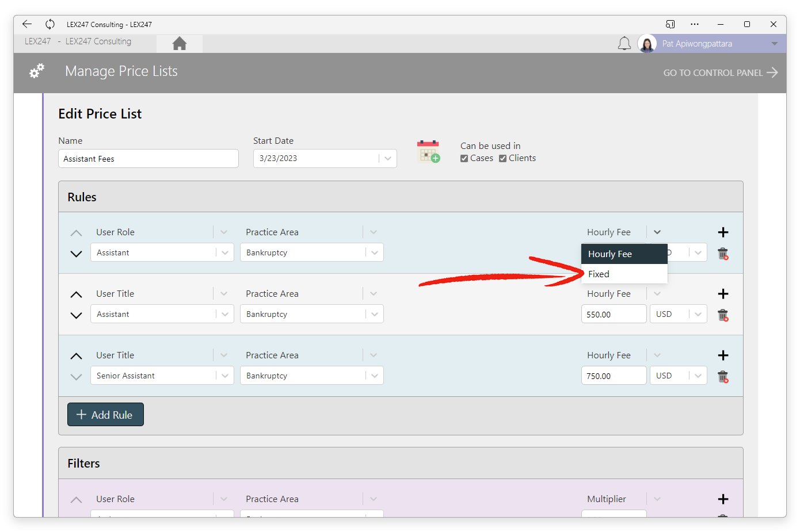Open third rule Practice Area dropdown
Image resolution: width=800 pixels, height=532 pixels.
[x=374, y=355]
